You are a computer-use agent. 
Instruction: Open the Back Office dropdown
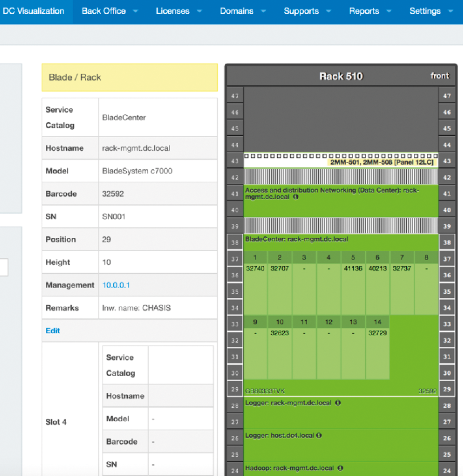pyautogui.click(x=103, y=11)
